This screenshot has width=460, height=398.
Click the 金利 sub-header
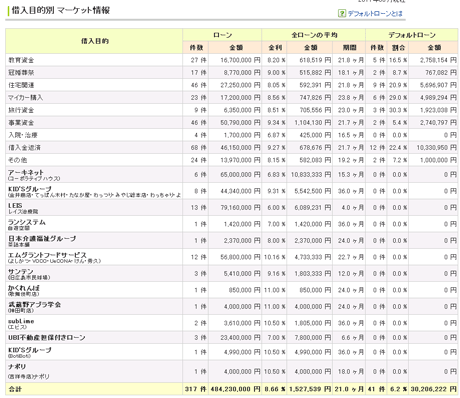tap(274, 48)
